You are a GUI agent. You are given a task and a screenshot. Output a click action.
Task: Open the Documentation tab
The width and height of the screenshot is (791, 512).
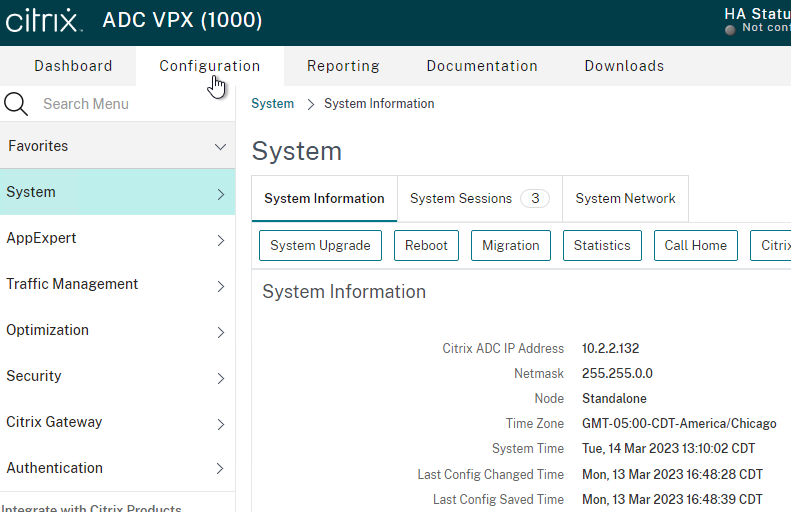pyautogui.click(x=482, y=66)
